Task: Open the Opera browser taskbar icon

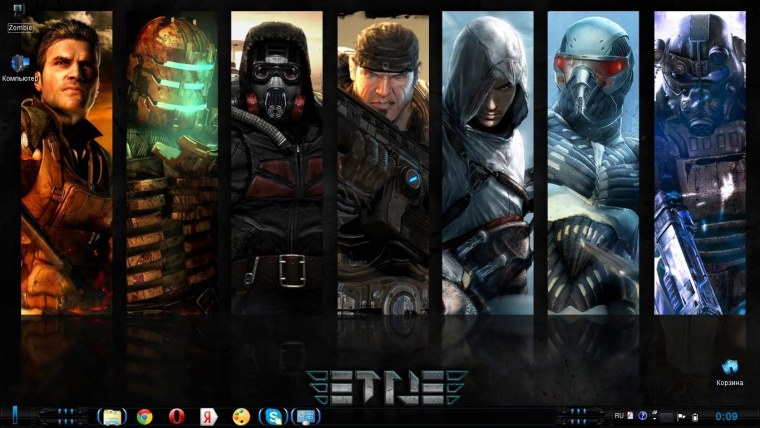Action: click(x=176, y=416)
